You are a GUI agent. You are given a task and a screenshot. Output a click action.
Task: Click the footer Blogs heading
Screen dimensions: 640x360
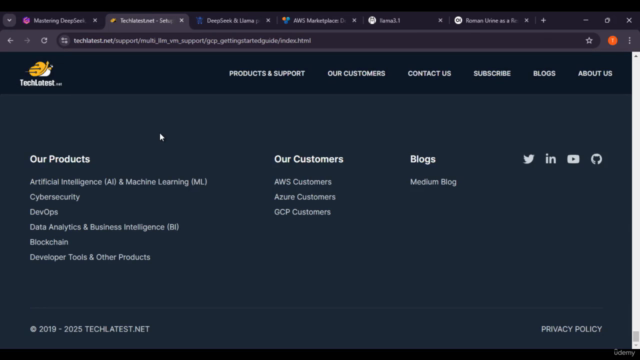pos(423,159)
